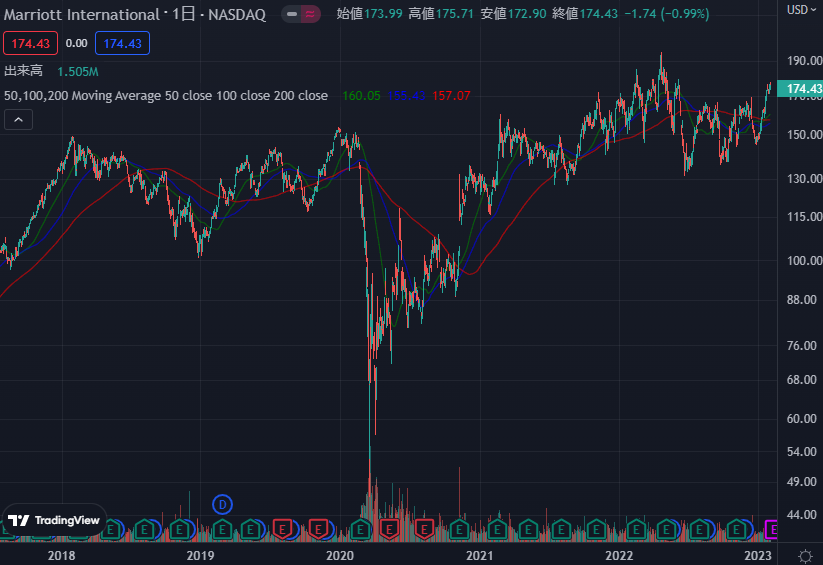Click the 68.00 price scale label

(801, 380)
